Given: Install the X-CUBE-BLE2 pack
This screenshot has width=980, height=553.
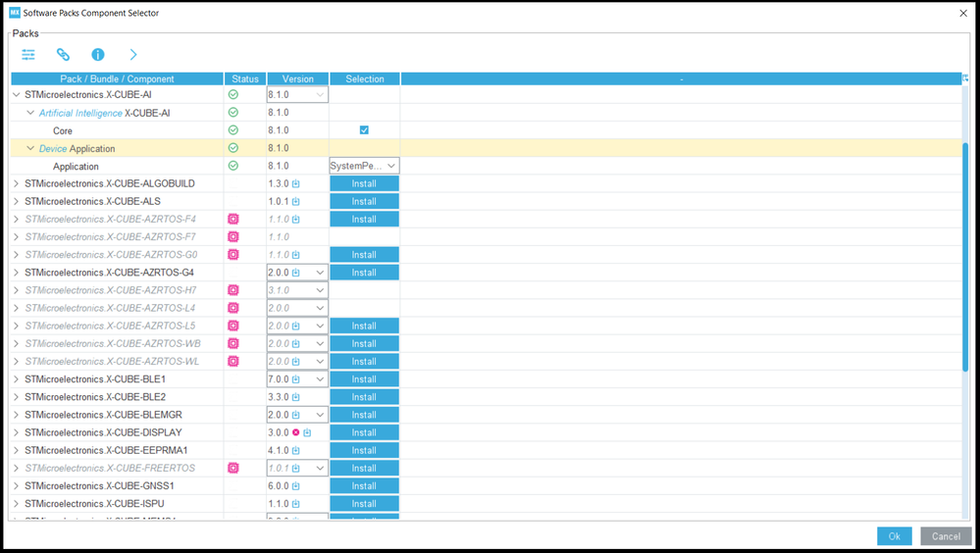Looking at the screenshot, I should tap(364, 397).
